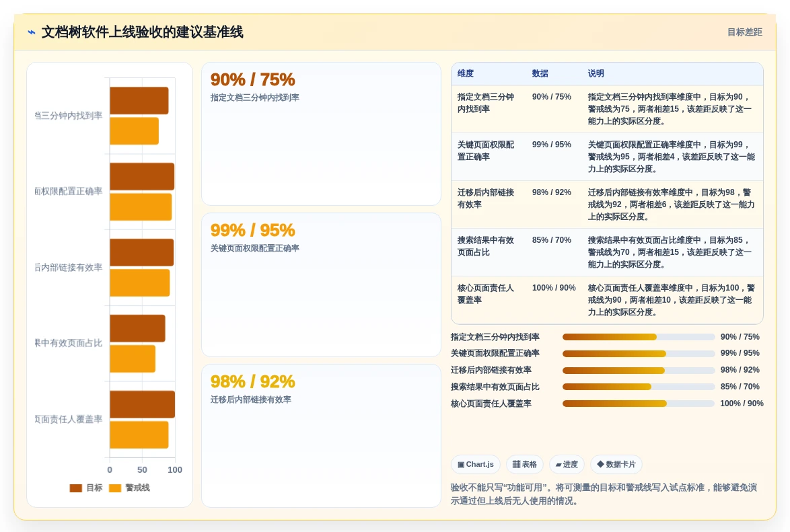The image size is (790, 532).
Task: Click the 98% / 92% value beside progress bar
Action: pyautogui.click(x=740, y=370)
